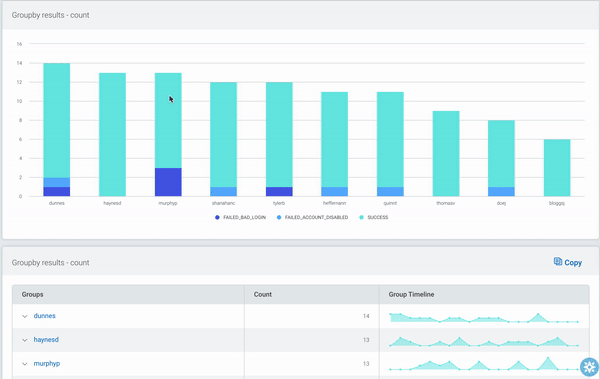
Task: Click the dunnes timeline sparkline
Action: [x=484, y=317]
